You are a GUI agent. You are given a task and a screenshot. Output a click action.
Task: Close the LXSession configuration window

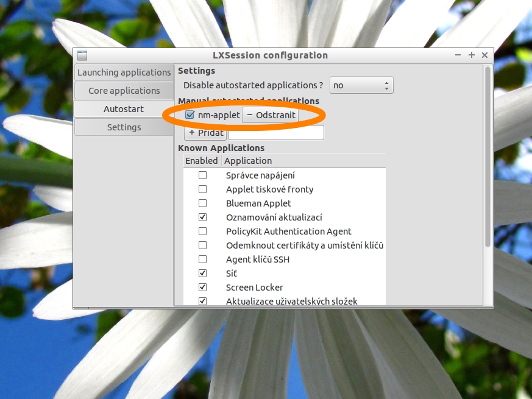pyautogui.click(x=484, y=55)
